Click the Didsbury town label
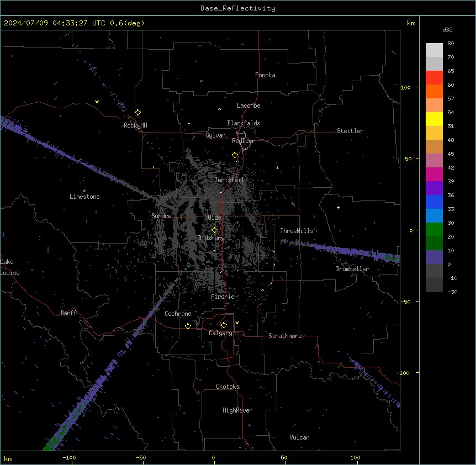This screenshot has height=465, width=476. click(211, 238)
